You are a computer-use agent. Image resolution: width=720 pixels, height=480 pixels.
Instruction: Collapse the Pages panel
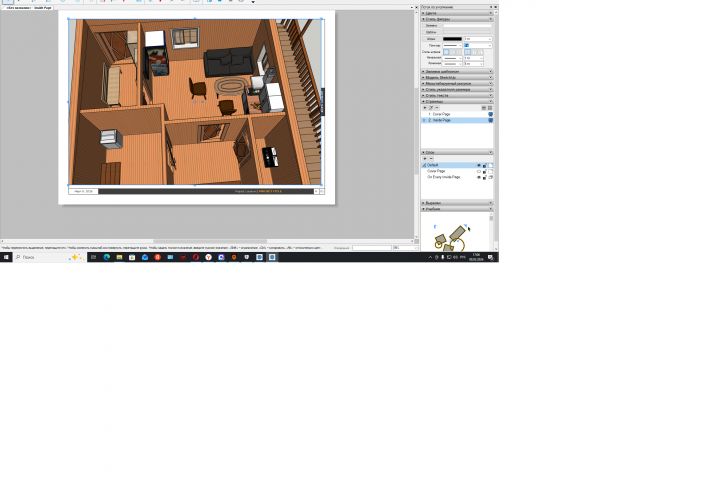457,102
